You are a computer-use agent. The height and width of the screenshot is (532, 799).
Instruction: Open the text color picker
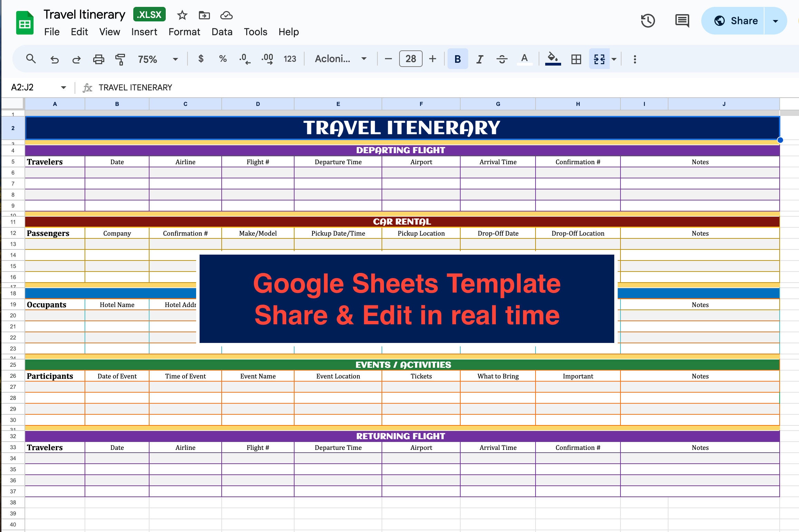[524, 59]
